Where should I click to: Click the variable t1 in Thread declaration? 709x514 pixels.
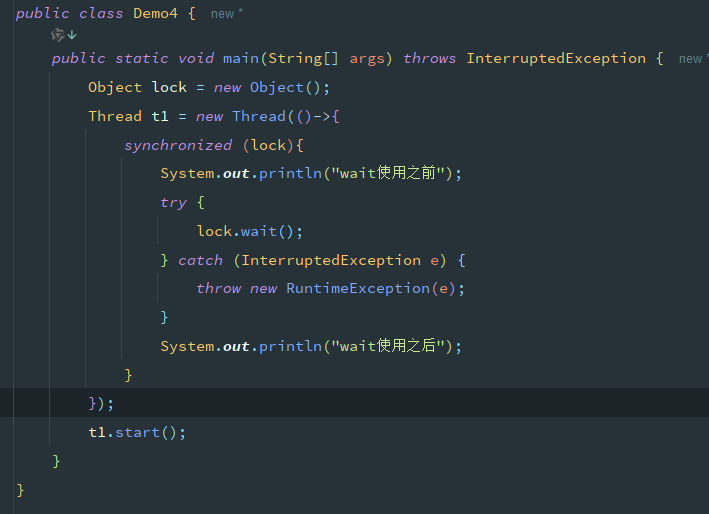point(160,116)
